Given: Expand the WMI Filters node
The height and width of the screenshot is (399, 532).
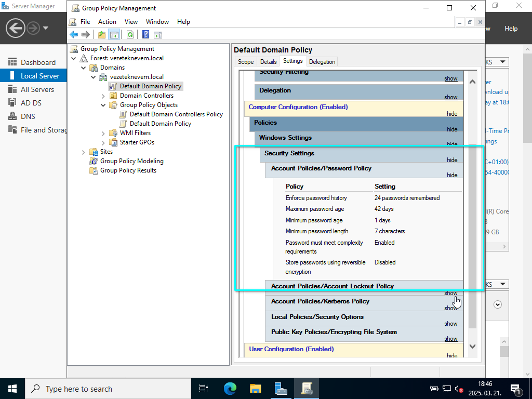Looking at the screenshot, I should click(x=103, y=133).
